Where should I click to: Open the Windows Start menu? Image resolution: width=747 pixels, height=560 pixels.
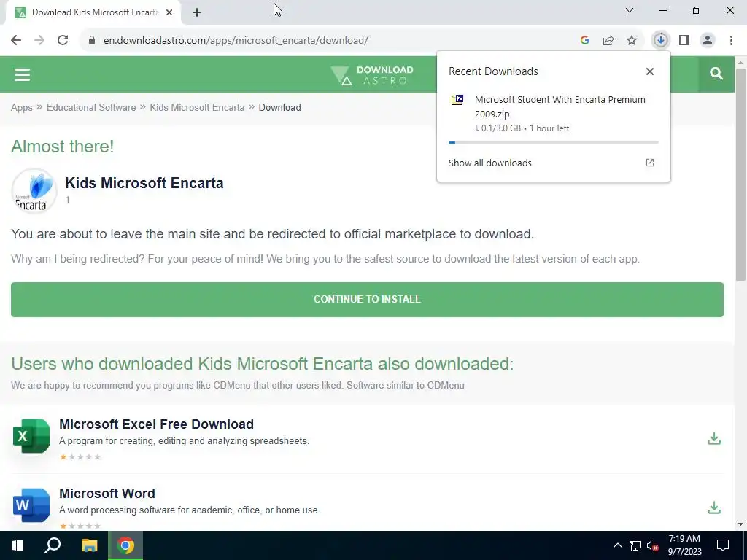[18, 545]
